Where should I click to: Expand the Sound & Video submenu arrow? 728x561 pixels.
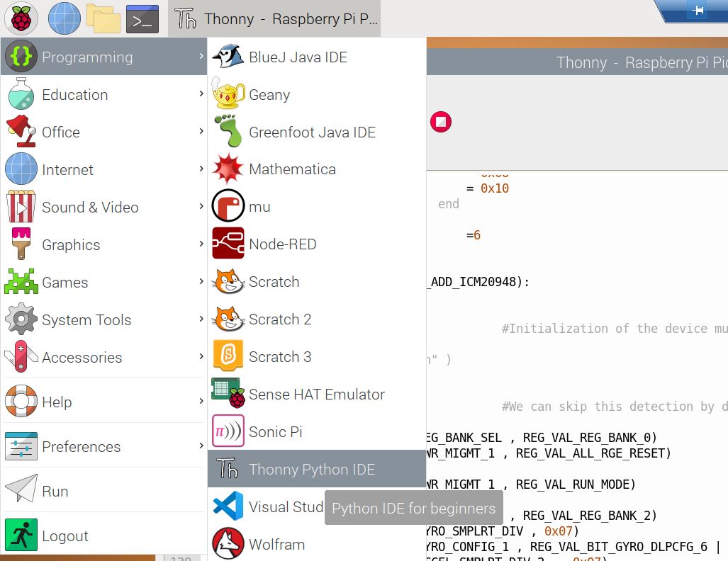[201, 206]
